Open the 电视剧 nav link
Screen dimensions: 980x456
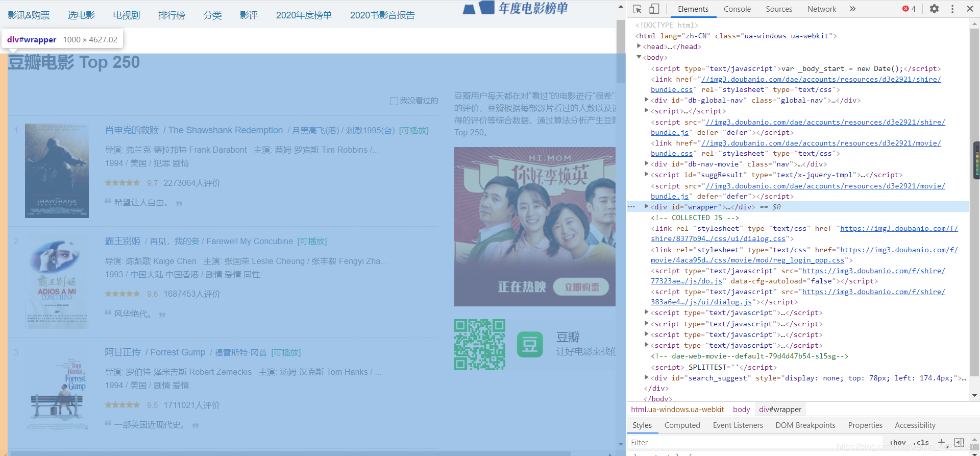click(x=127, y=15)
